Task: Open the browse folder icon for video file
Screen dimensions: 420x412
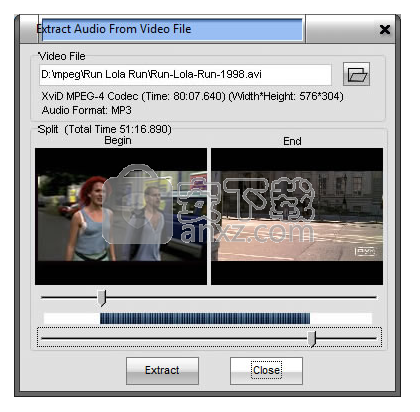Action: 356,74
